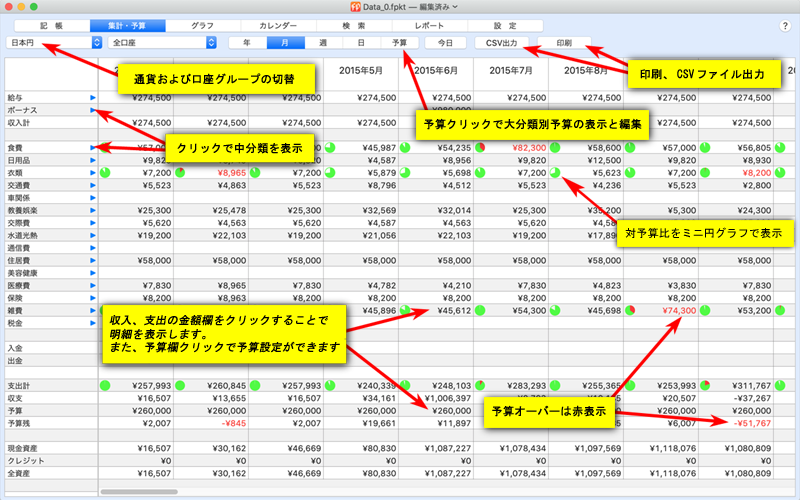Expand the 保険 row subcategories

coord(93,297)
